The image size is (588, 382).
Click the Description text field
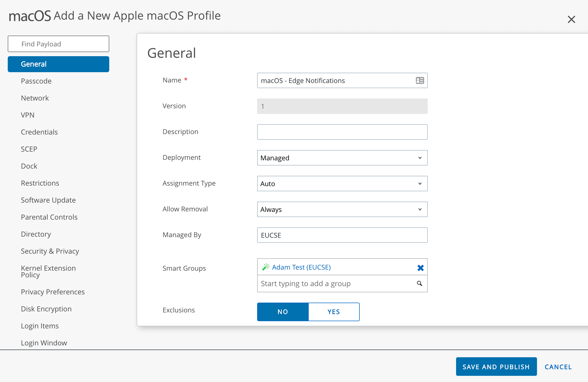click(342, 132)
